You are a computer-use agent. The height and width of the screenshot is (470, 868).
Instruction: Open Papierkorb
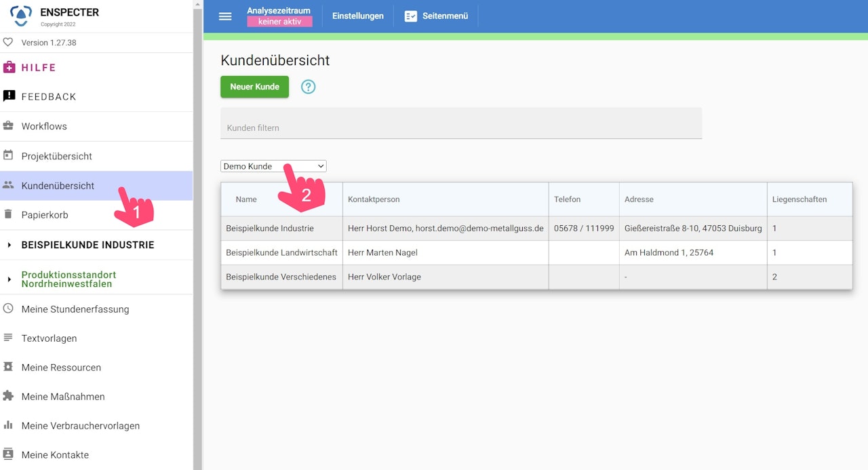tap(45, 215)
